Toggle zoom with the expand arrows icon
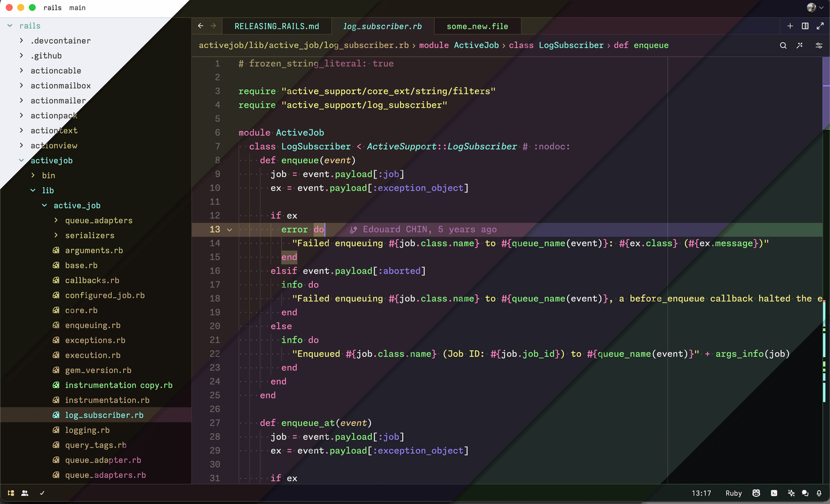The width and height of the screenshot is (830, 504). [820, 26]
